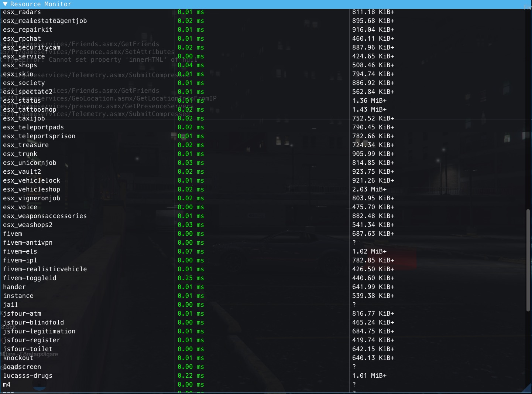Select lucasss-drugs resource name

point(28,376)
